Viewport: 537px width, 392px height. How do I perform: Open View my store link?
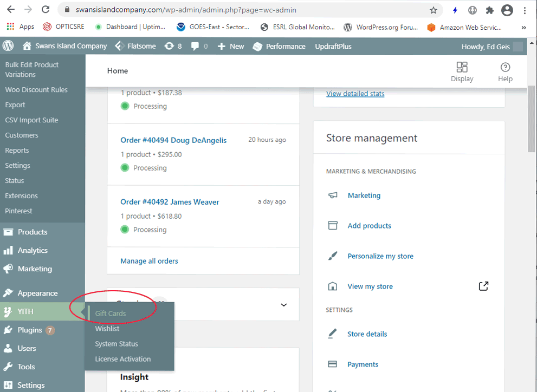[370, 286]
